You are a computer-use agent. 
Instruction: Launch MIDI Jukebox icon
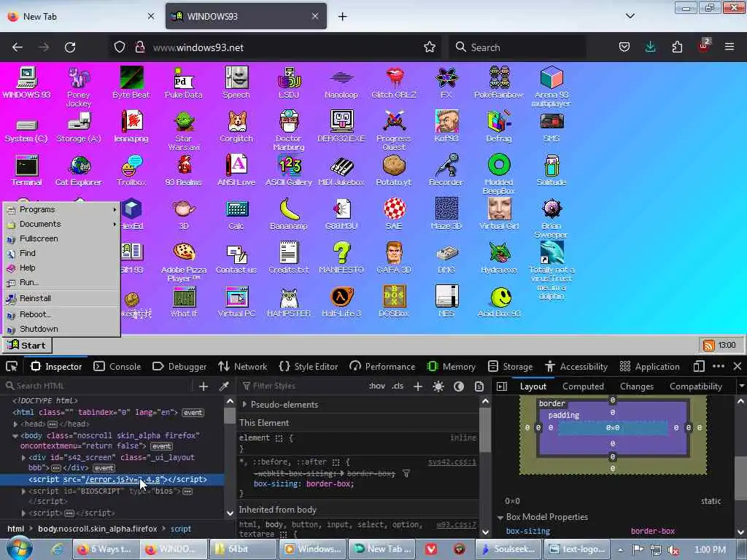341,170
